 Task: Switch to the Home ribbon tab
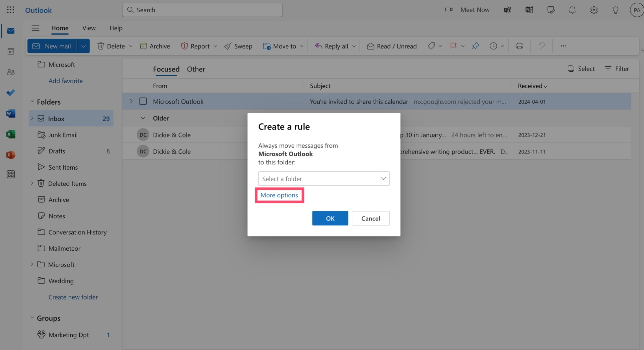60,28
